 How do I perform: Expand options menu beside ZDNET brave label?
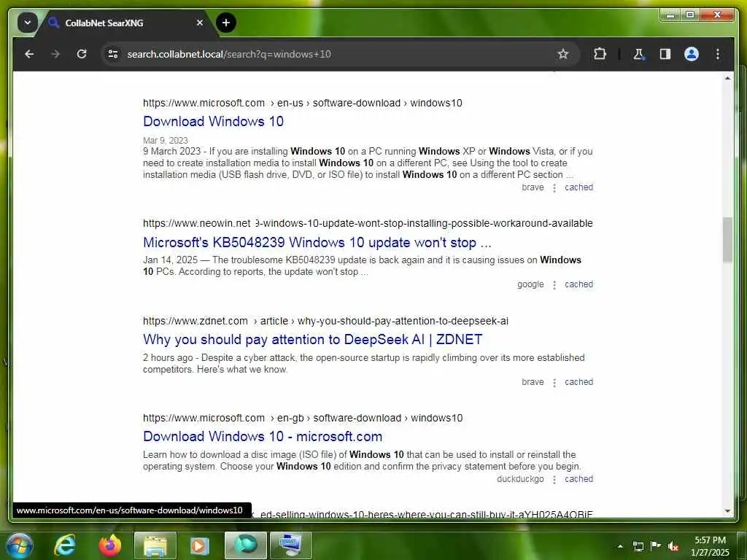click(554, 383)
